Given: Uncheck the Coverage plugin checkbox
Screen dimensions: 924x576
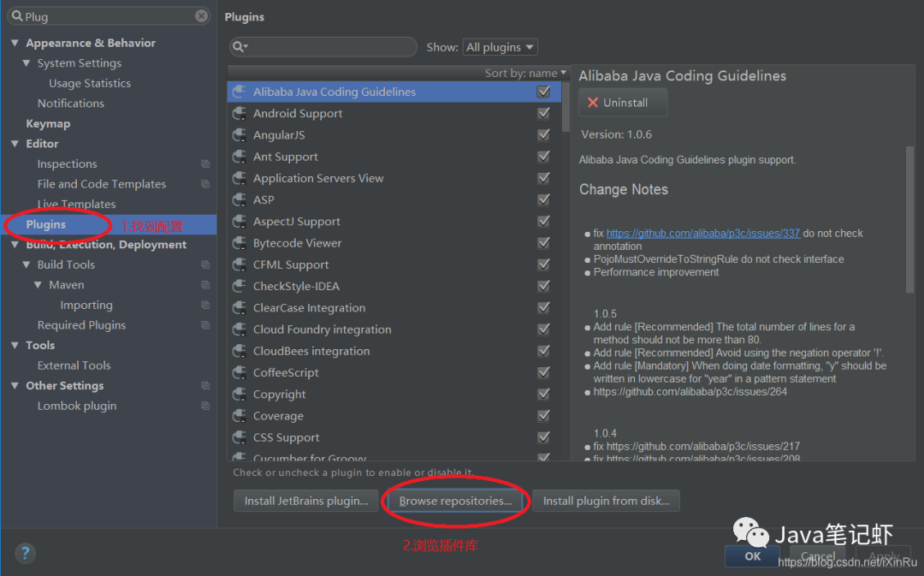Looking at the screenshot, I should (543, 416).
